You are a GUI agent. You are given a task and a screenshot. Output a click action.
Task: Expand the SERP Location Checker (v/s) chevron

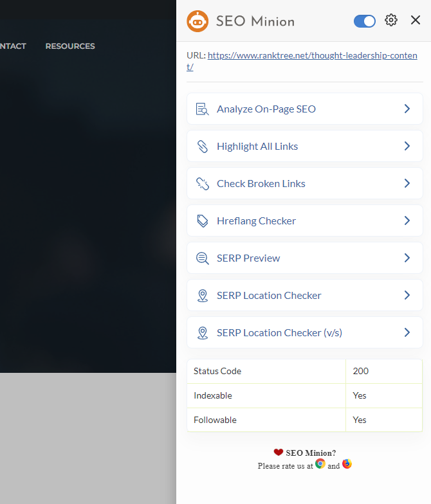coord(407,332)
